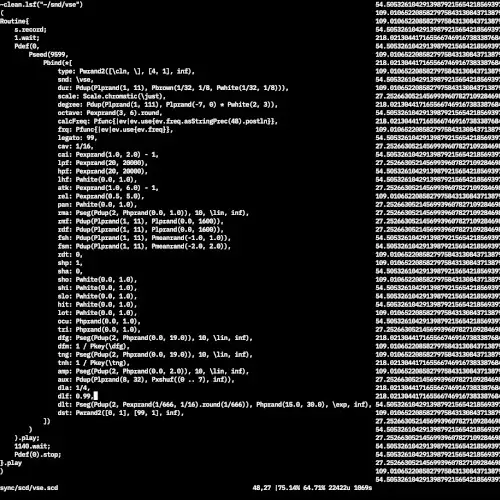Click the Pdef(0).stop; line

coord(38,455)
